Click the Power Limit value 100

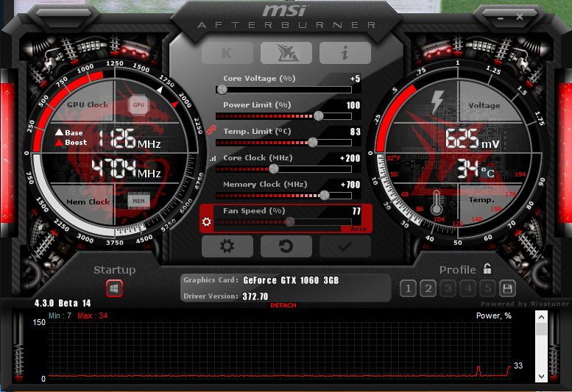coord(353,105)
